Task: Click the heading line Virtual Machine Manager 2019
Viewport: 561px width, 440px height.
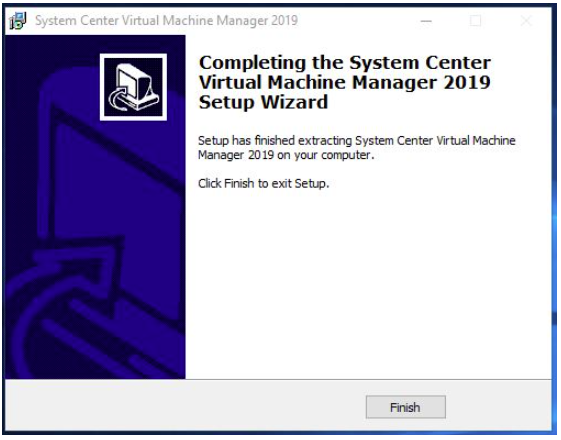Action: 345,82
